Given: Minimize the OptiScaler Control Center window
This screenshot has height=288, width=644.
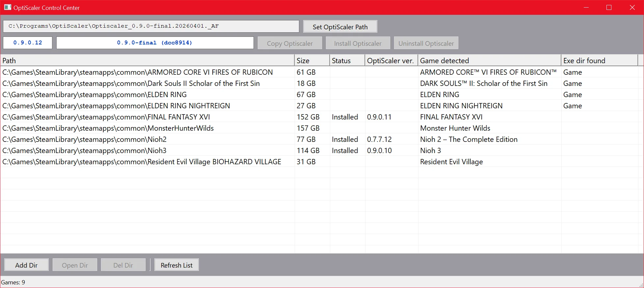Looking at the screenshot, I should coord(586,7).
